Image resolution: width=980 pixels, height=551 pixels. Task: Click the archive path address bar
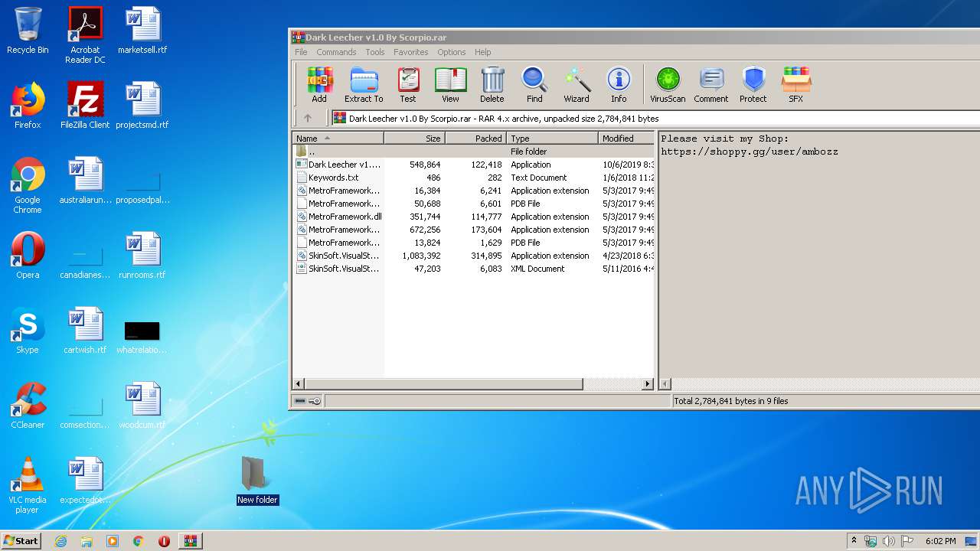655,119
